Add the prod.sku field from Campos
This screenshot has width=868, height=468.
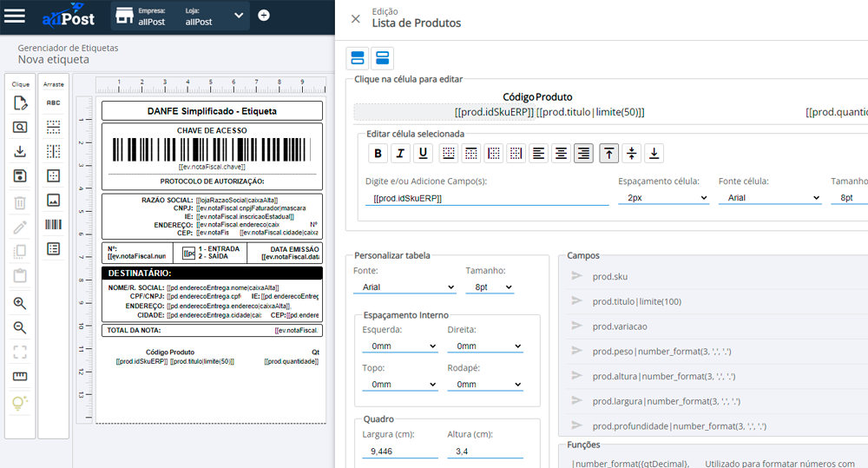(609, 277)
